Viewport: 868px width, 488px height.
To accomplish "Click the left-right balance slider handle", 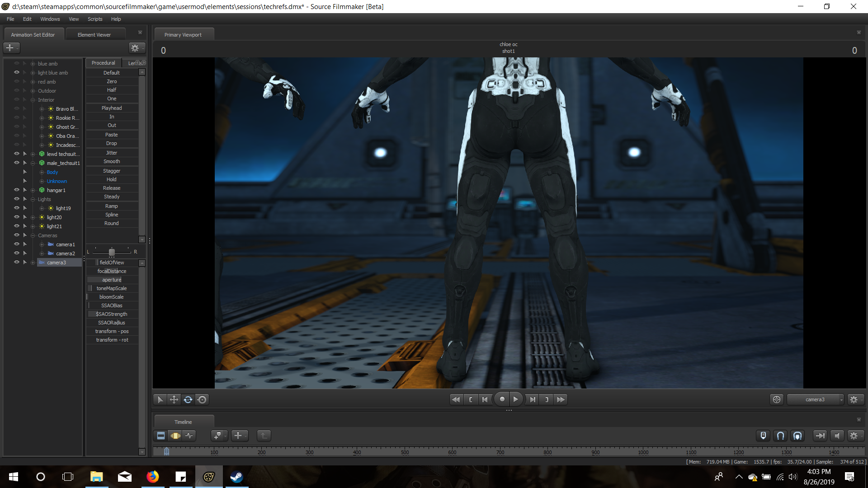I will (x=112, y=252).
